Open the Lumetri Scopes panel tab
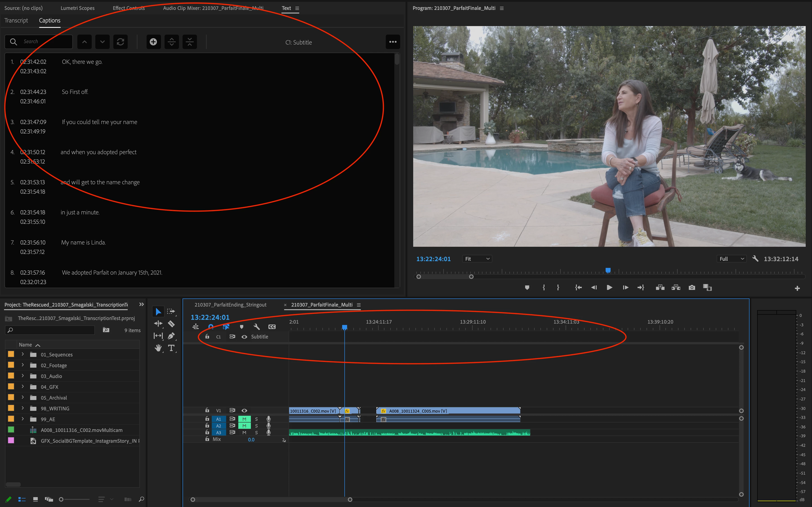The image size is (812, 507). click(x=78, y=8)
